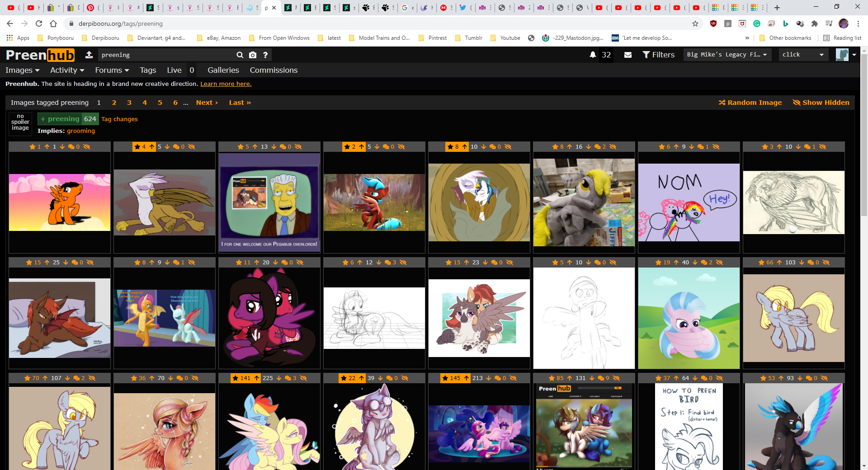Click the browser address bar
This screenshot has width=868, height=470.
380,23
